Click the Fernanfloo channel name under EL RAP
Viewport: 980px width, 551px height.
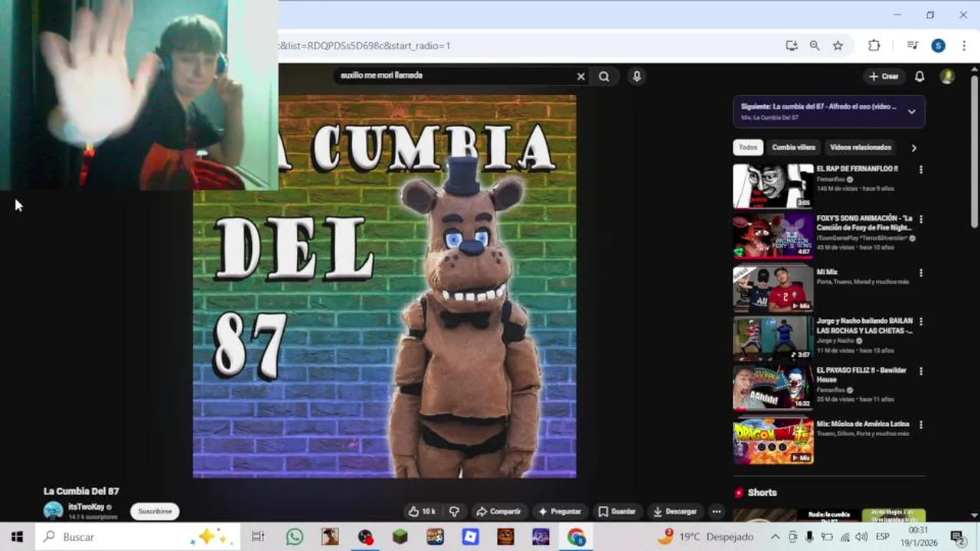[831, 179]
